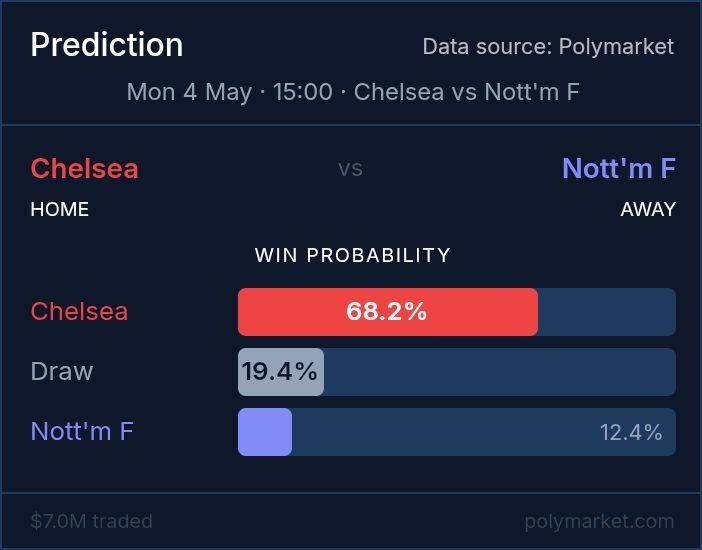
Task: Click the HOME label under Chelsea
Action: click(x=60, y=210)
